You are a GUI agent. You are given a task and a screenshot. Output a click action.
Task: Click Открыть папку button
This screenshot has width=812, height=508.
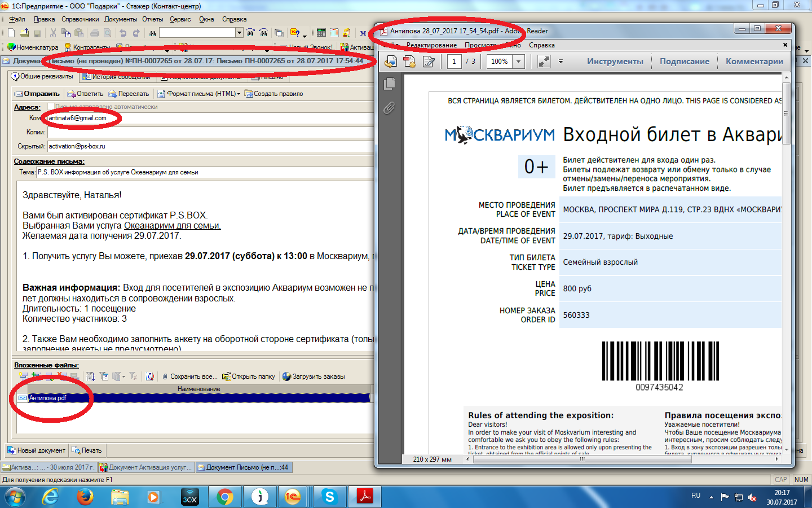click(x=249, y=376)
